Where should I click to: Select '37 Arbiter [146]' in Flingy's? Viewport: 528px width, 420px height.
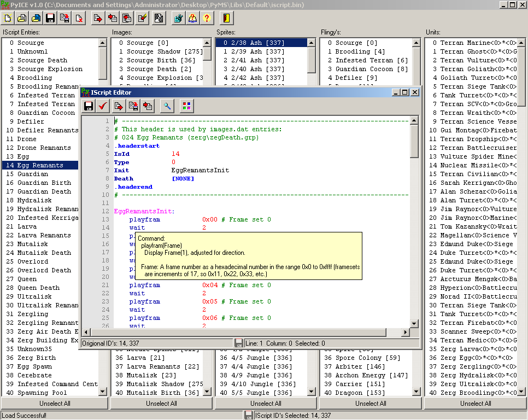pyautogui.click(x=366, y=367)
